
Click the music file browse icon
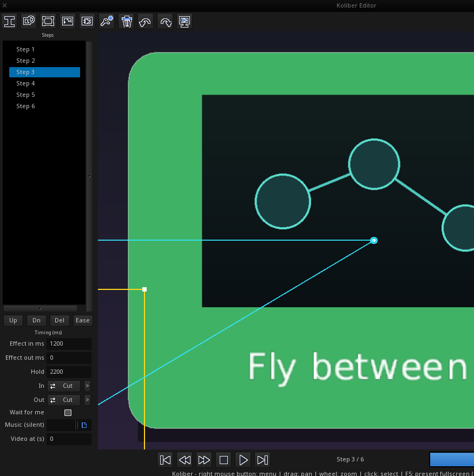84,425
